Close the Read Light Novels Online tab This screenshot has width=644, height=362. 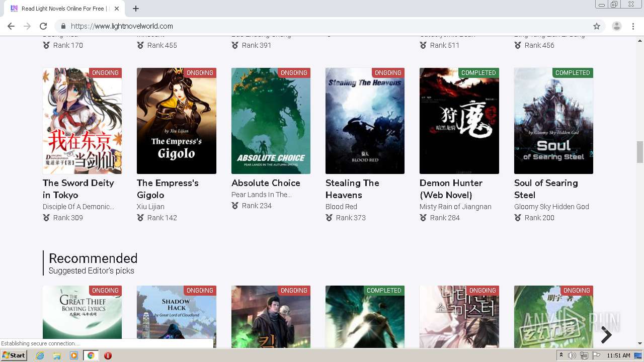(117, 9)
